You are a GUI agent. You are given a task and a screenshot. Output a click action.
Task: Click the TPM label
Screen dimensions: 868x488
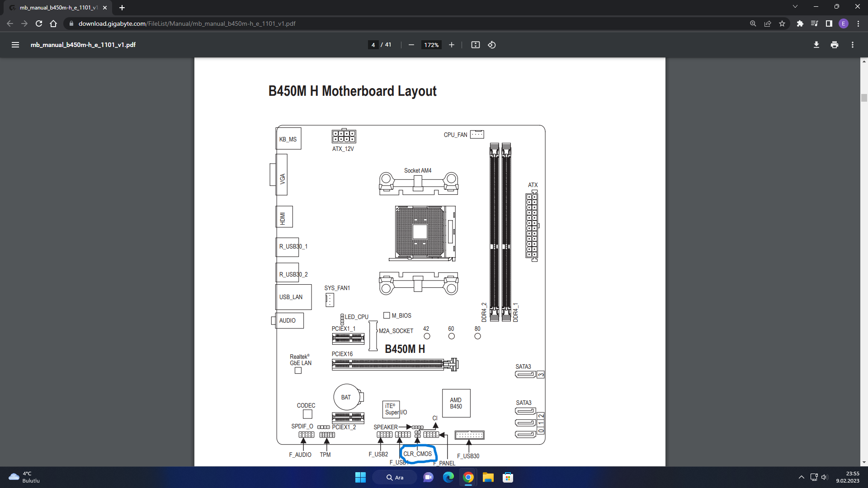tap(325, 455)
